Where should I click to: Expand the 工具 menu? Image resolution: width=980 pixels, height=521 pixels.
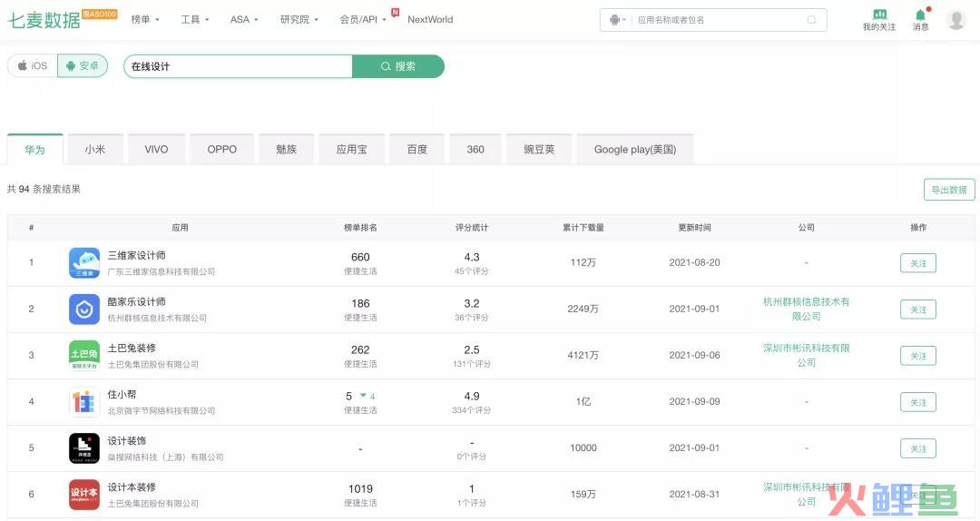[195, 19]
